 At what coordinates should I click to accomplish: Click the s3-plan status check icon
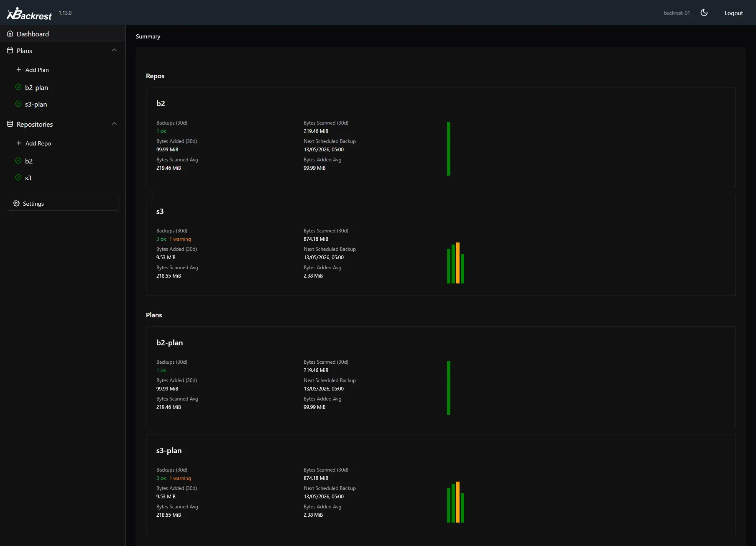click(18, 104)
